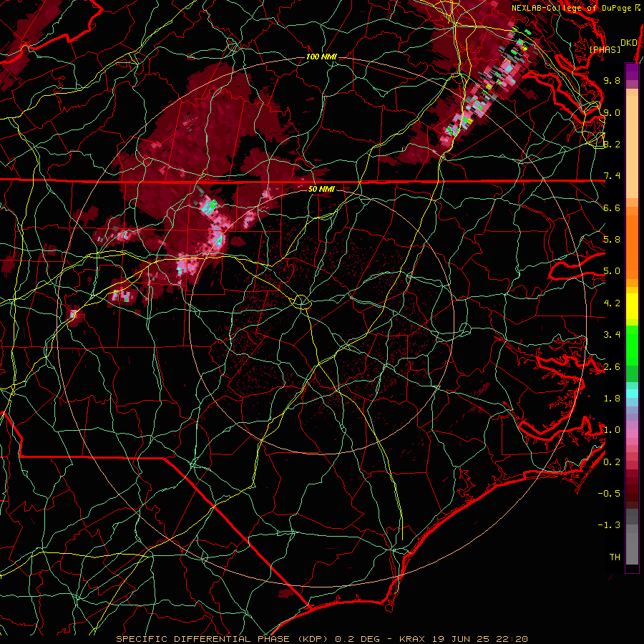Click the 9.0 value on the color scale
The height and width of the screenshot is (644, 644).
pos(612,112)
